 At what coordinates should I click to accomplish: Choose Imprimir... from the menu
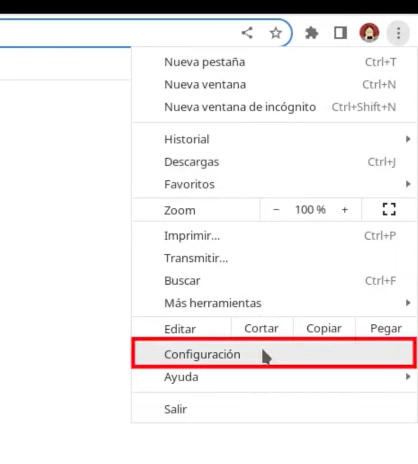[274, 236]
